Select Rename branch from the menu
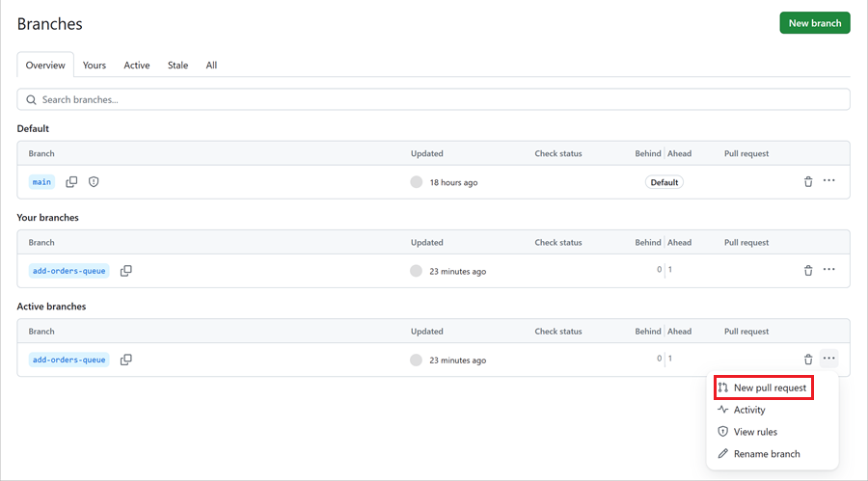 pyautogui.click(x=767, y=454)
